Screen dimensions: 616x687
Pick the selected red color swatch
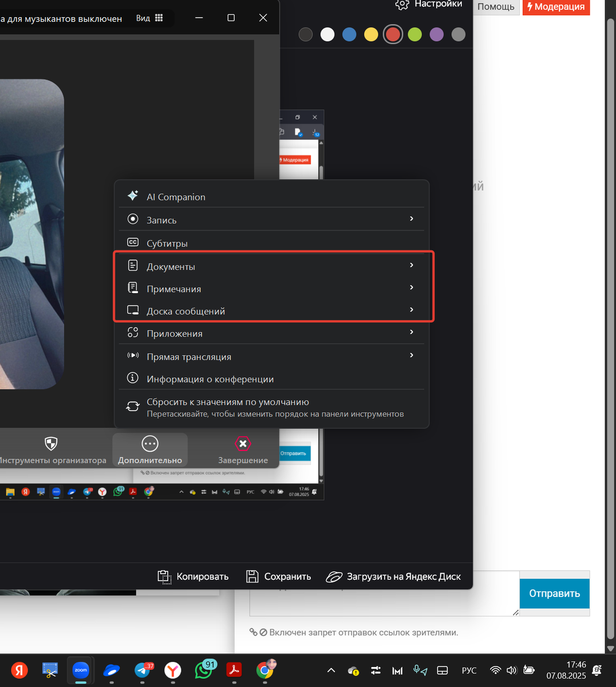point(393,34)
